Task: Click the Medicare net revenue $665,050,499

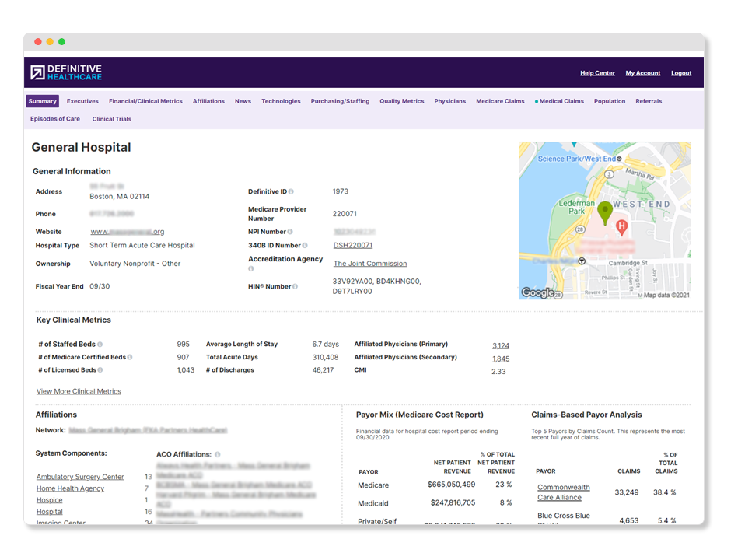Action: (451, 485)
